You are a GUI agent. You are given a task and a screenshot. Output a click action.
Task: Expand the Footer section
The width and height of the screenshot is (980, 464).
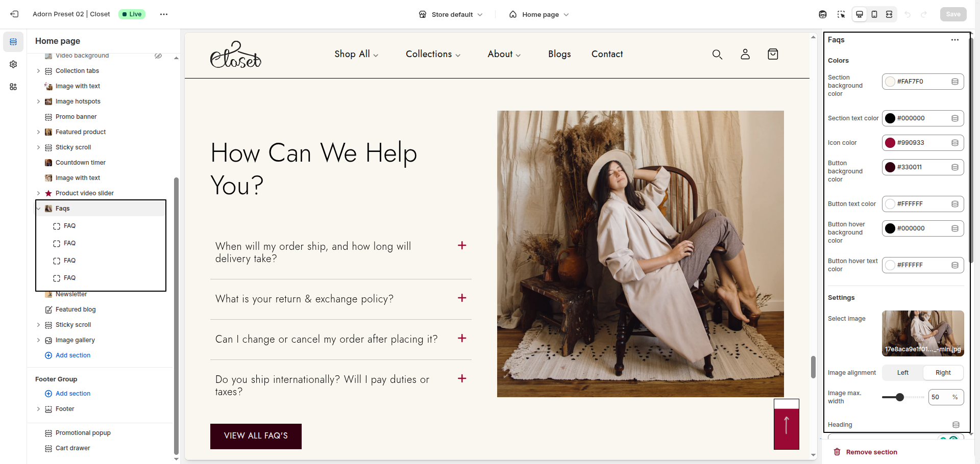point(38,409)
